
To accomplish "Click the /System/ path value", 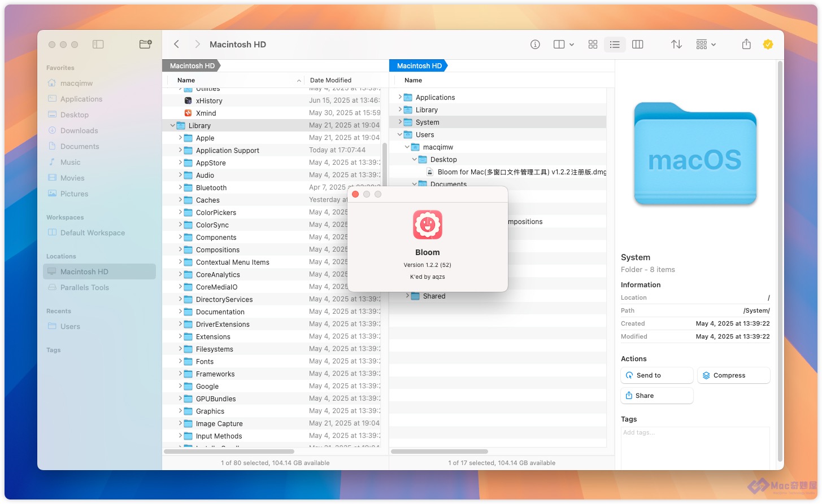I will [756, 310].
